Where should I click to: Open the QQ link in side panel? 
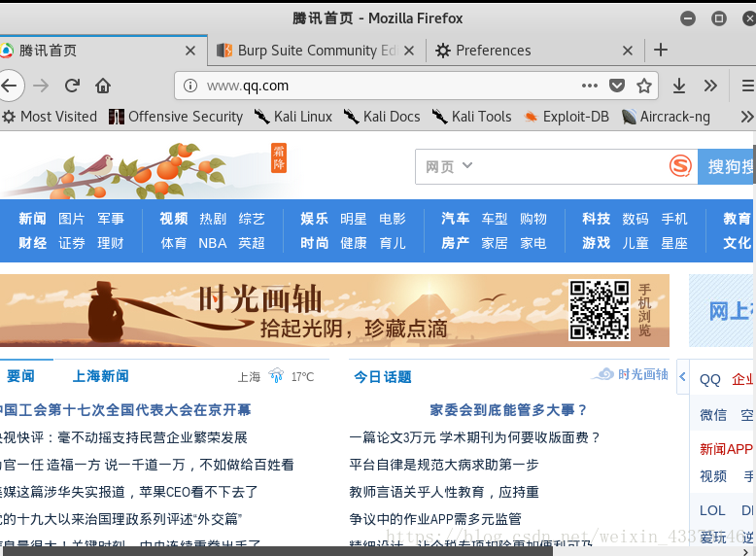pos(709,380)
